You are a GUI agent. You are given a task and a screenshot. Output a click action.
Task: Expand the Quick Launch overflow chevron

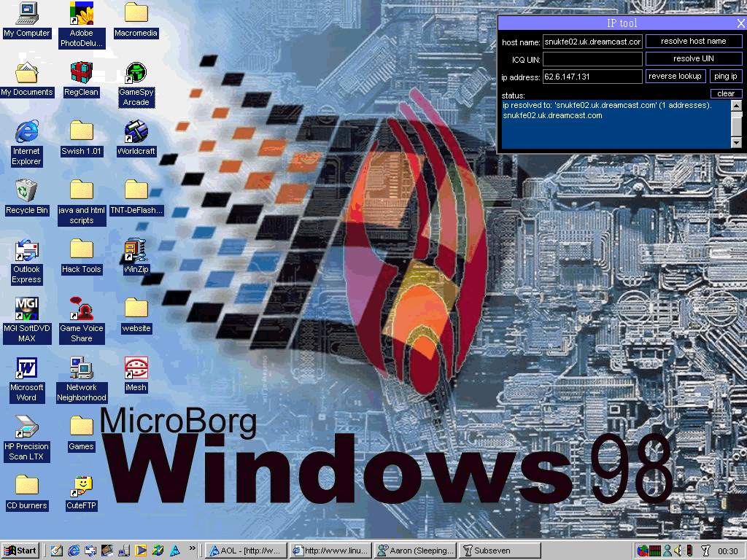pos(193,549)
